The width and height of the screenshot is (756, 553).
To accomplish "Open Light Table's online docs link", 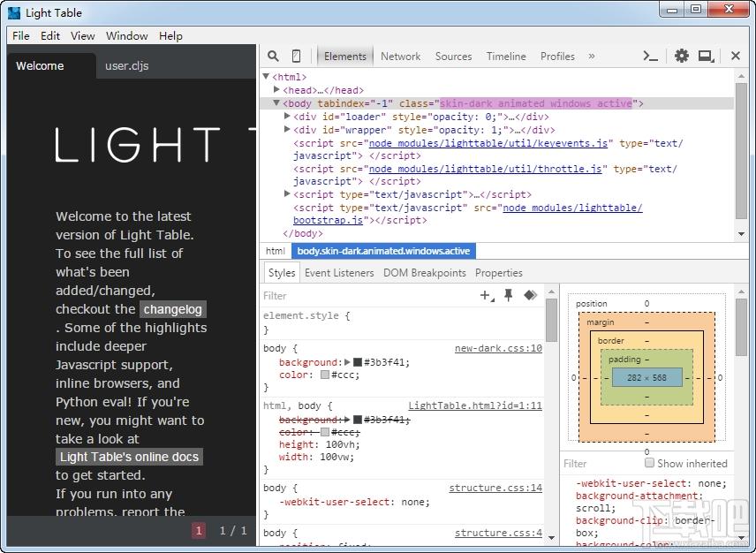I will pyautogui.click(x=129, y=457).
